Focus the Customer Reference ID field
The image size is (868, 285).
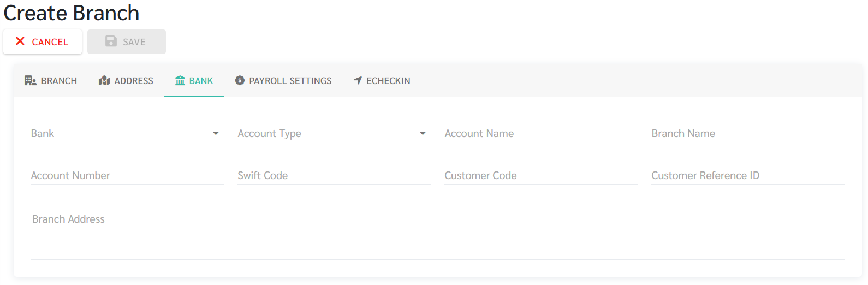[748, 175]
